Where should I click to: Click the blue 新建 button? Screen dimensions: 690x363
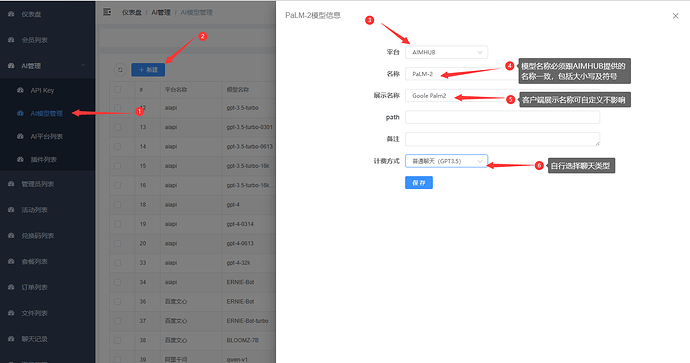coord(148,70)
